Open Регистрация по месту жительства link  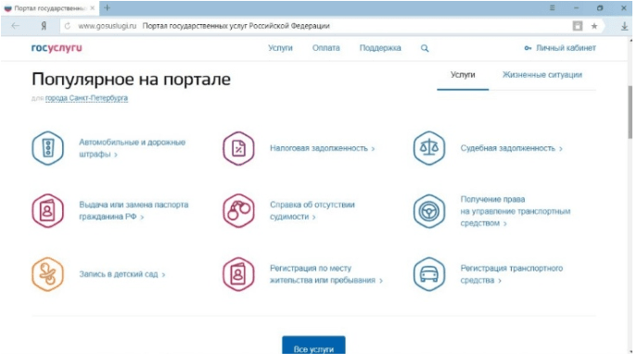(x=326, y=274)
